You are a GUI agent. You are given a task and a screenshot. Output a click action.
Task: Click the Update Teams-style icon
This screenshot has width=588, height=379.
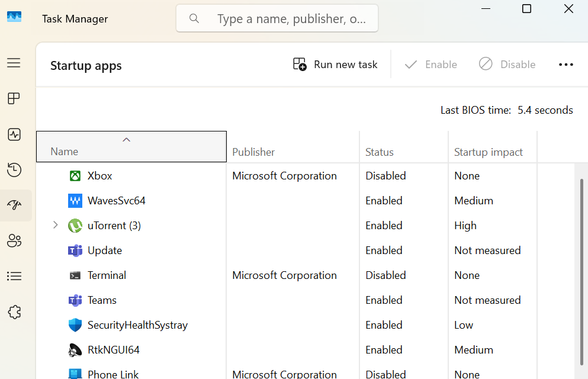(75, 250)
